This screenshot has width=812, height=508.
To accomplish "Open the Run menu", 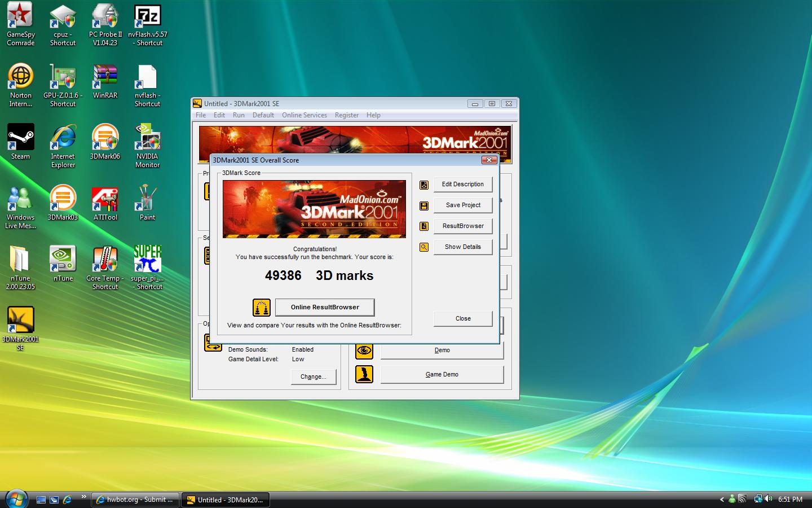I will tap(239, 115).
